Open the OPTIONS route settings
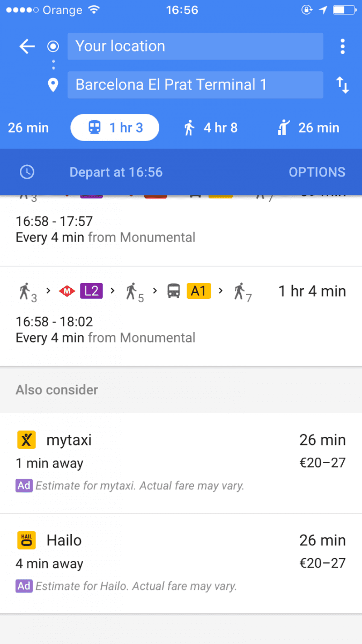Screen dimensions: 362x644 point(316,172)
